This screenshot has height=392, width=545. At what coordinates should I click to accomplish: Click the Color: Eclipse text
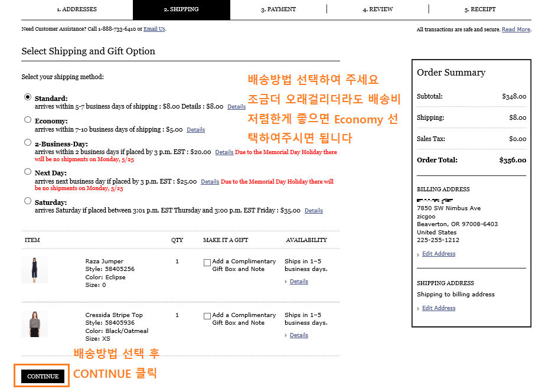[x=105, y=277]
